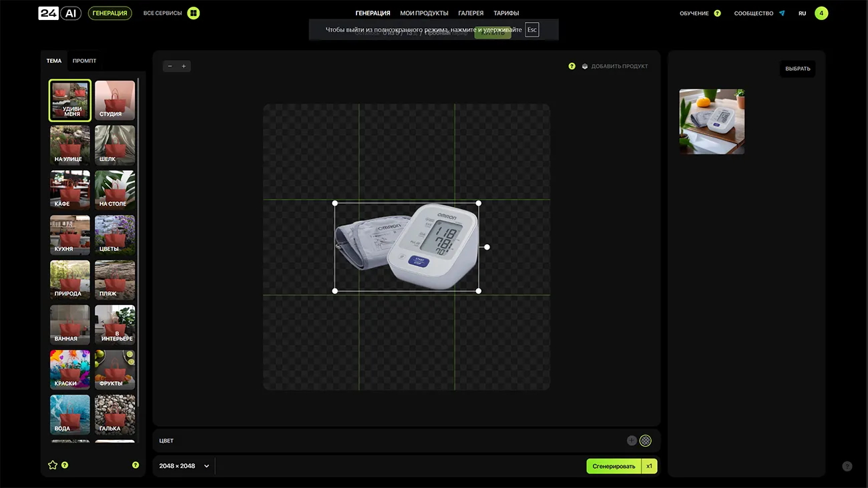
Task: Click the Выбрать button
Action: click(x=797, y=69)
